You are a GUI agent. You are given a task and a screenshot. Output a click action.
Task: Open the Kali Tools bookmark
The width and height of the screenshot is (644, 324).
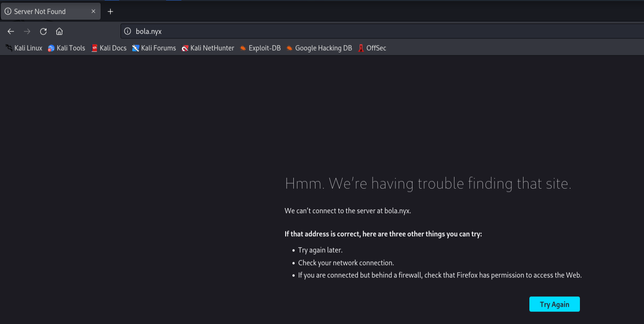[x=66, y=48]
